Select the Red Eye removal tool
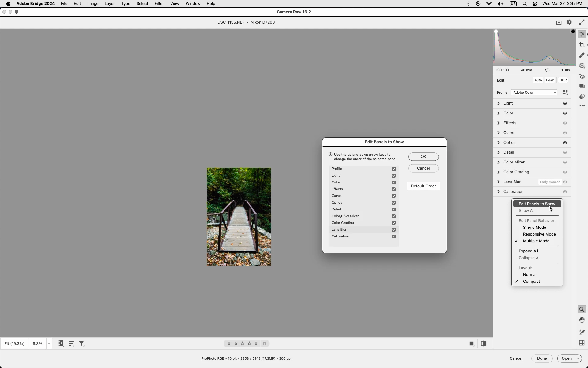 click(x=582, y=76)
